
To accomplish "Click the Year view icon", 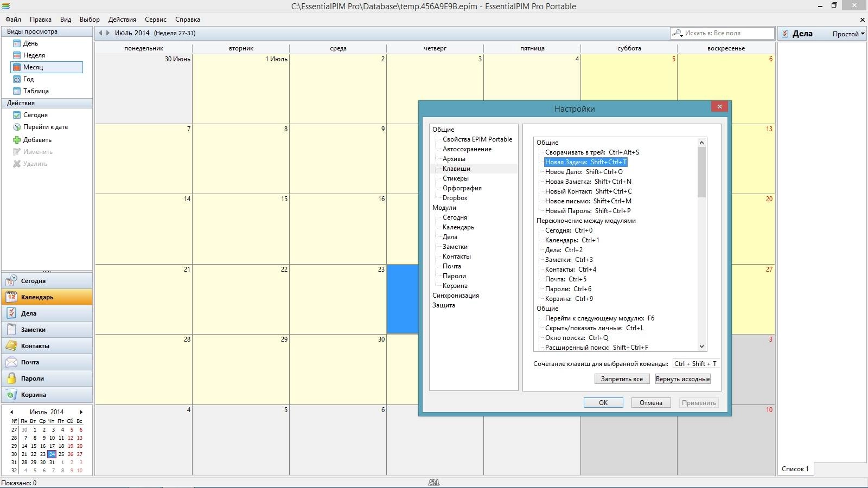I will point(17,79).
